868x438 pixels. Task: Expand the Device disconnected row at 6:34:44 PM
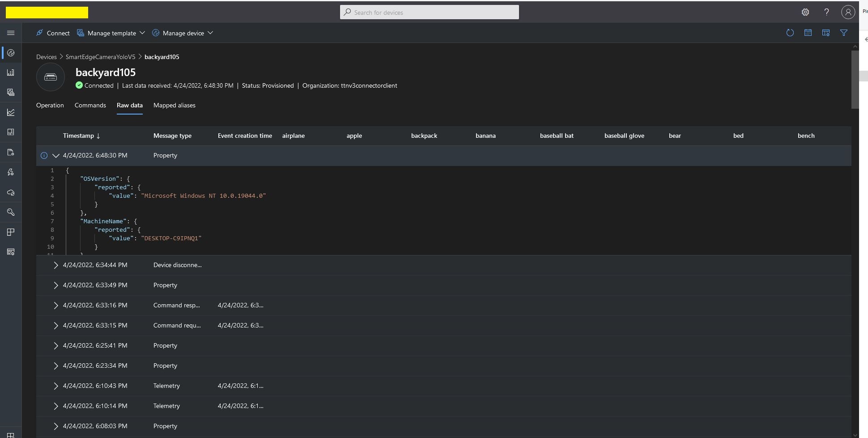(56, 265)
